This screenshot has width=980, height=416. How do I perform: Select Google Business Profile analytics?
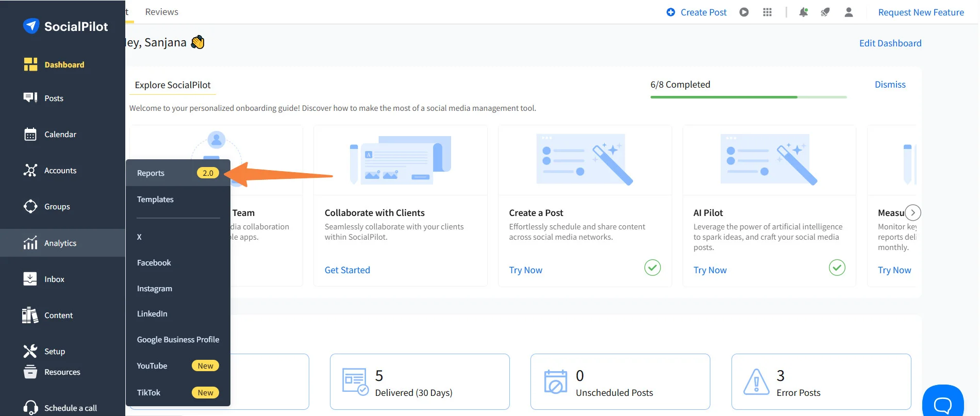178,339
